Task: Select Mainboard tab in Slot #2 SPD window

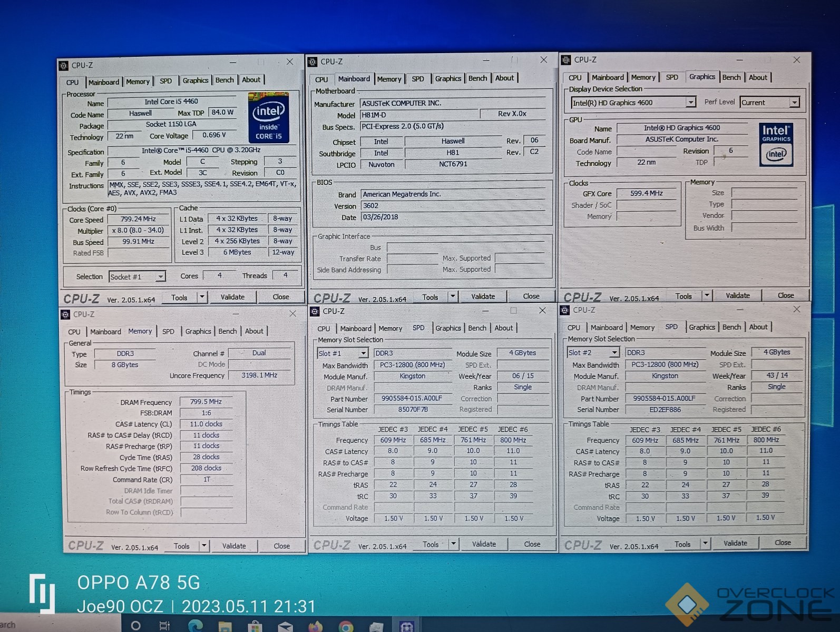Action: pos(607,328)
